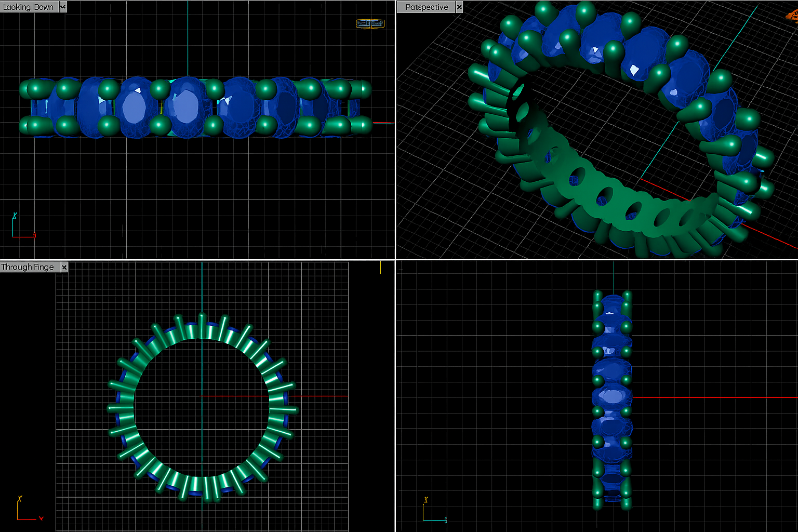This screenshot has width=798, height=532.
Task: Switch to the Patspective viewport tab
Action: tap(427, 7)
